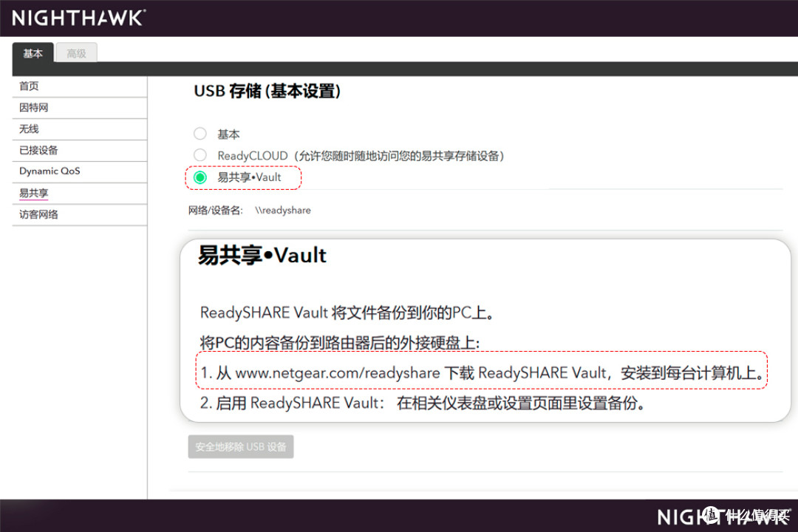Select the ReadyCLOUD radio option
The image size is (798, 532).
pyautogui.click(x=200, y=154)
